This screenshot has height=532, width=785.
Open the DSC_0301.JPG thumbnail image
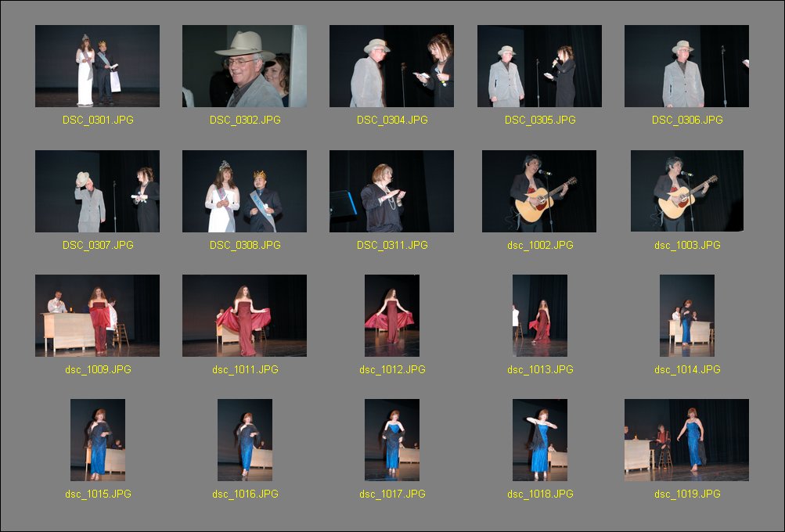pos(97,66)
